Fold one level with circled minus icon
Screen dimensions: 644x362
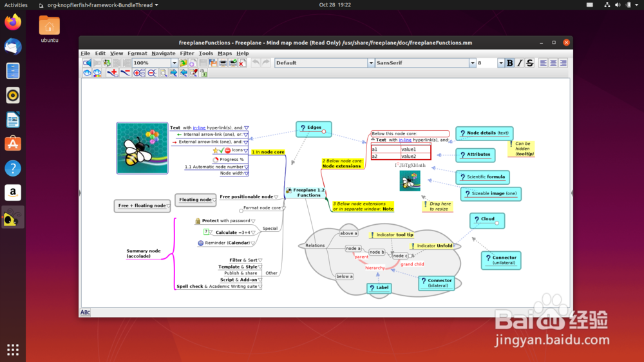point(152,73)
